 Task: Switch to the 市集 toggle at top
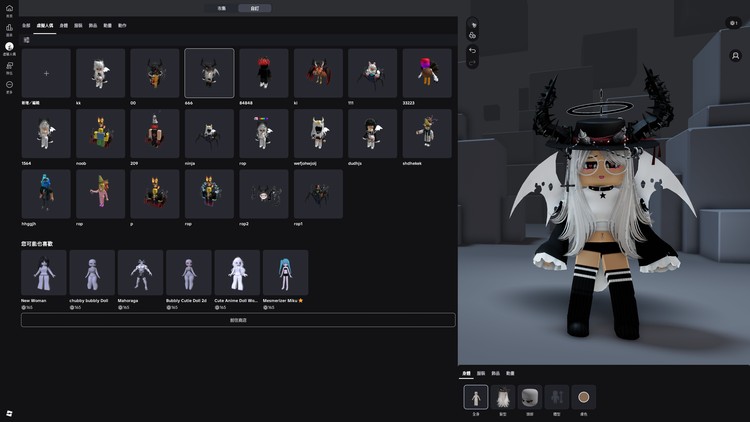tap(221, 8)
